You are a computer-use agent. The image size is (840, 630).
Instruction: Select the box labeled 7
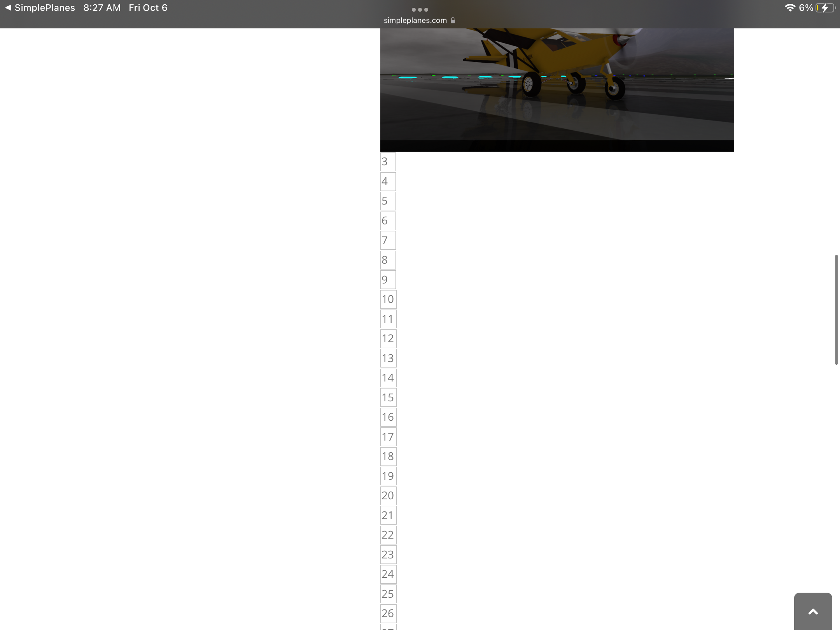pyautogui.click(x=388, y=240)
